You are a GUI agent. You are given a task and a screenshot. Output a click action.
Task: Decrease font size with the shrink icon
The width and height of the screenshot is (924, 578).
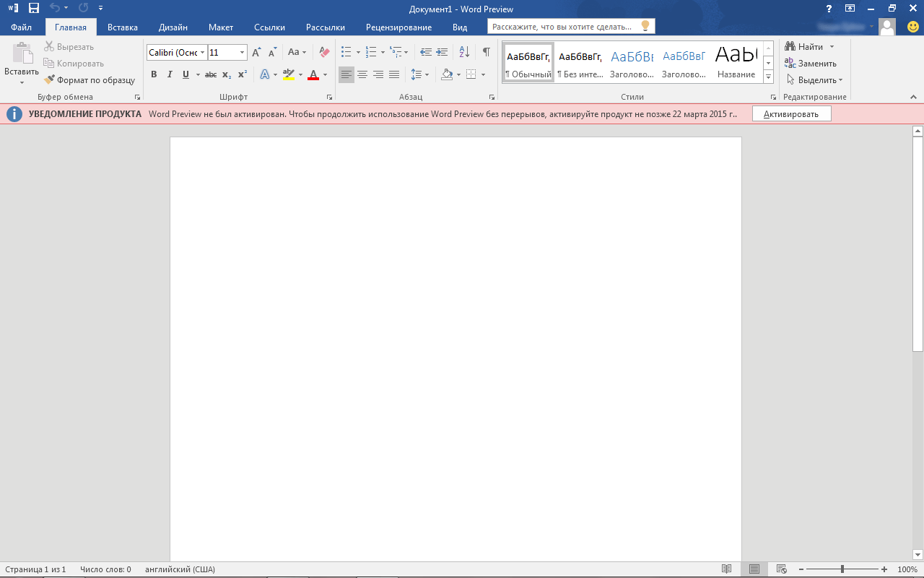pyautogui.click(x=272, y=52)
